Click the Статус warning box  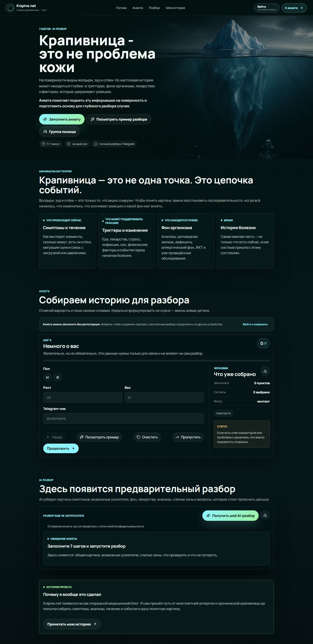click(x=242, y=434)
